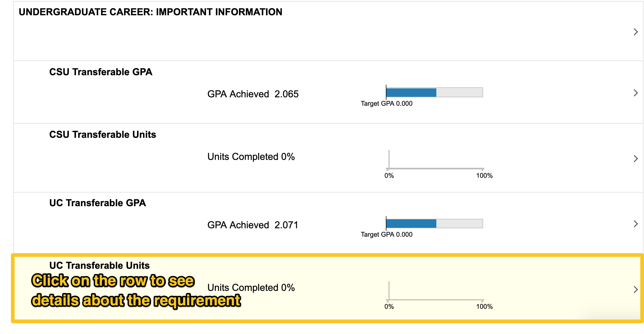Click Target GPA label under CSU Transferable GPA
644x334 pixels.
point(386,103)
